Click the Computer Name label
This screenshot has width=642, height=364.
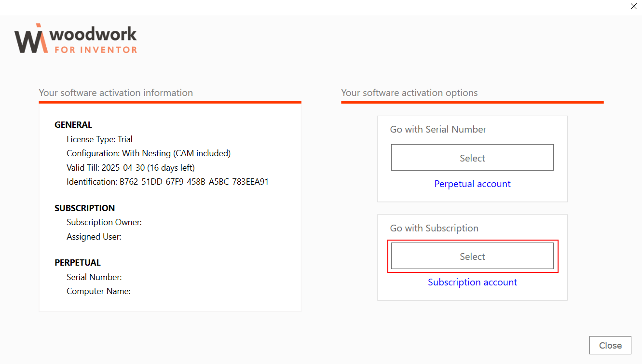coord(98,291)
